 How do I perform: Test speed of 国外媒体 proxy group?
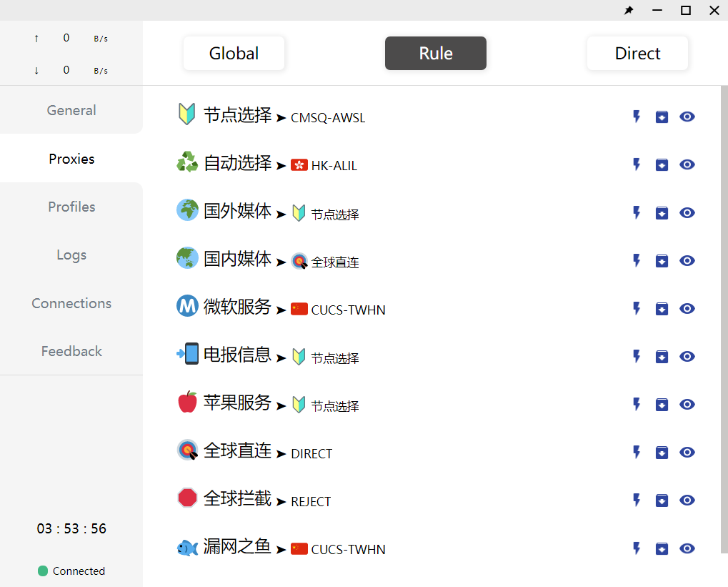coord(637,212)
